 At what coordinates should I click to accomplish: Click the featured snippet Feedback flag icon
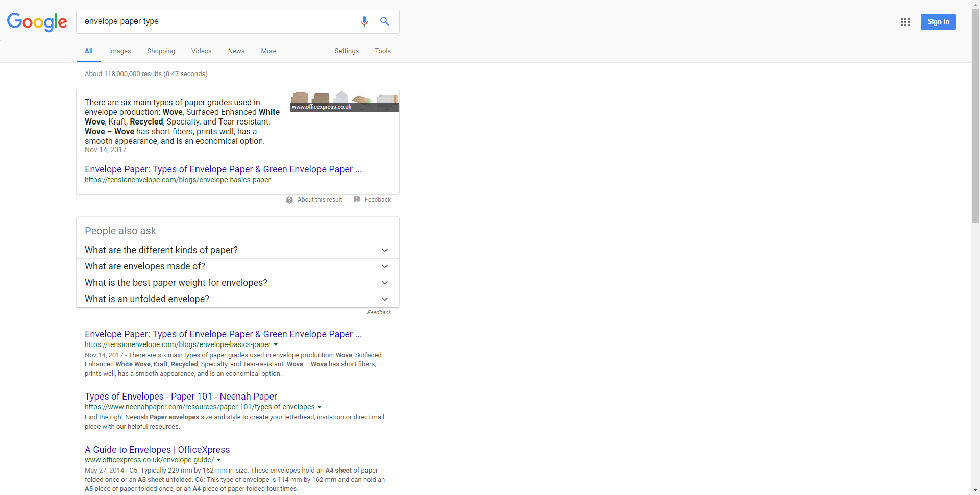(x=357, y=200)
